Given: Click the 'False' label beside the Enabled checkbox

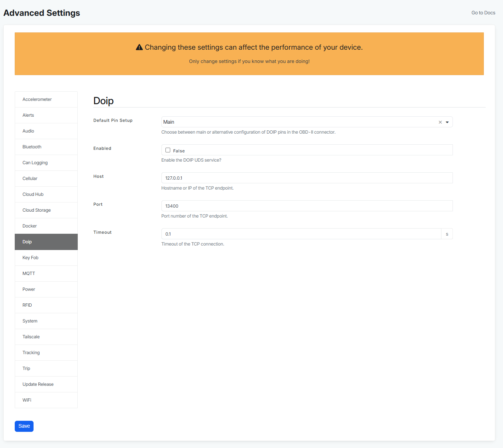Looking at the screenshot, I should coord(179,151).
